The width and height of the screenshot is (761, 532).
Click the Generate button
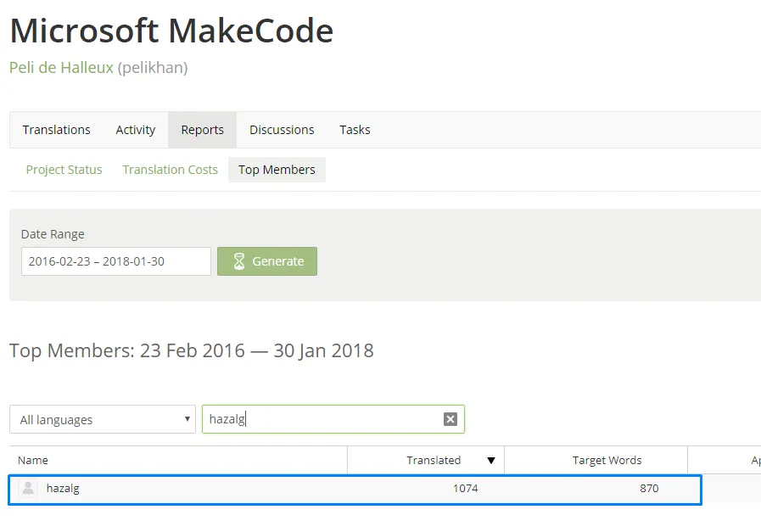267,261
